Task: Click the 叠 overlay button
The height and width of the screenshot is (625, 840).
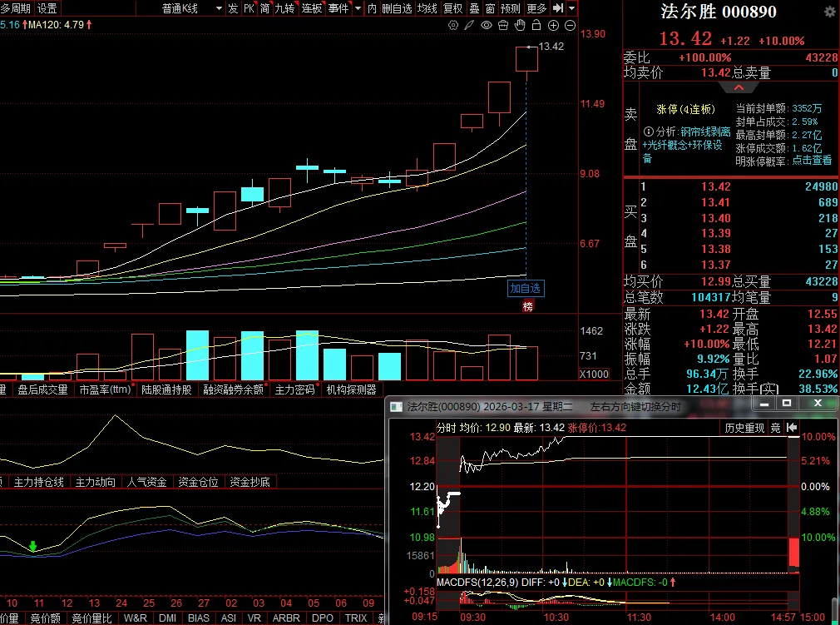Action: (474, 8)
